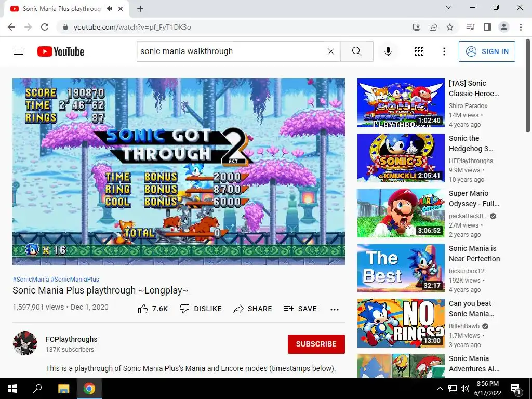
Task: Save the video to a playlist
Action: (x=300, y=309)
